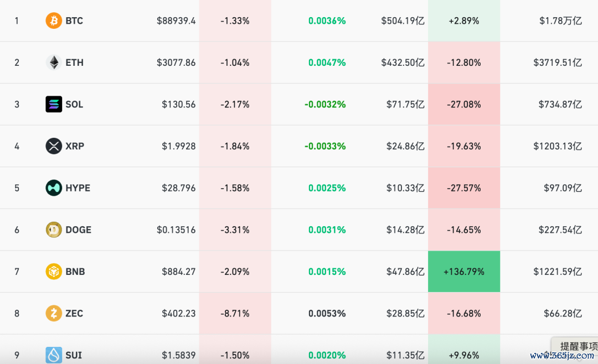Click XRP volume $24.86亿
Viewport: 598px width, 364px height.
tap(405, 146)
